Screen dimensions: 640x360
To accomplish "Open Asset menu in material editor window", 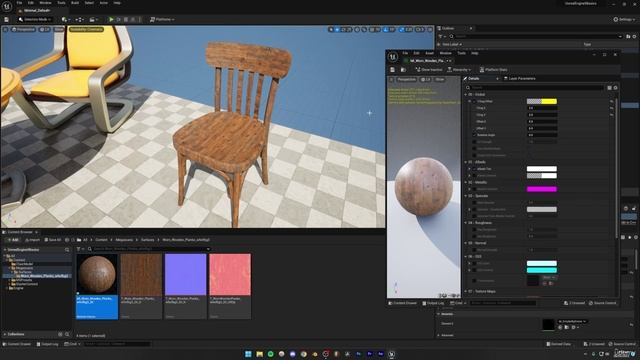I will point(429,53).
